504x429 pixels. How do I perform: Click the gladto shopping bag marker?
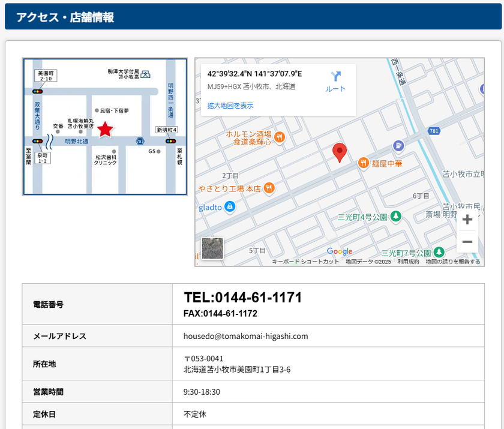(230, 207)
